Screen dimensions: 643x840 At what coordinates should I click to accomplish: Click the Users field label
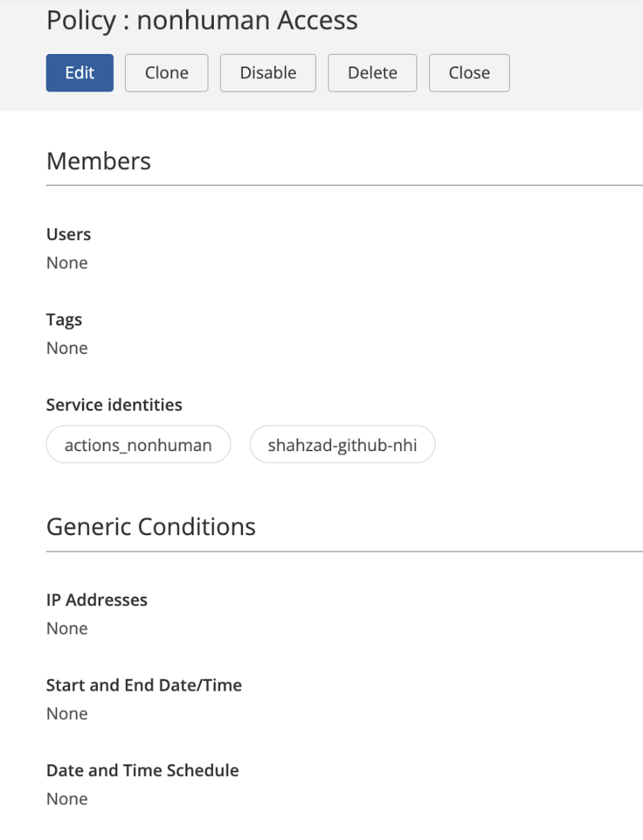click(68, 234)
